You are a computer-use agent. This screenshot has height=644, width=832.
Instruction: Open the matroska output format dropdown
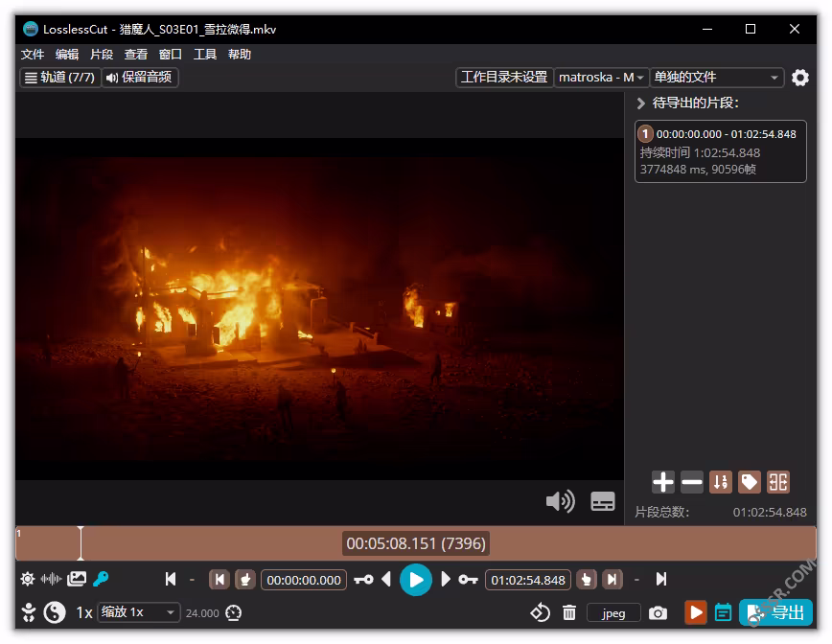tap(601, 78)
